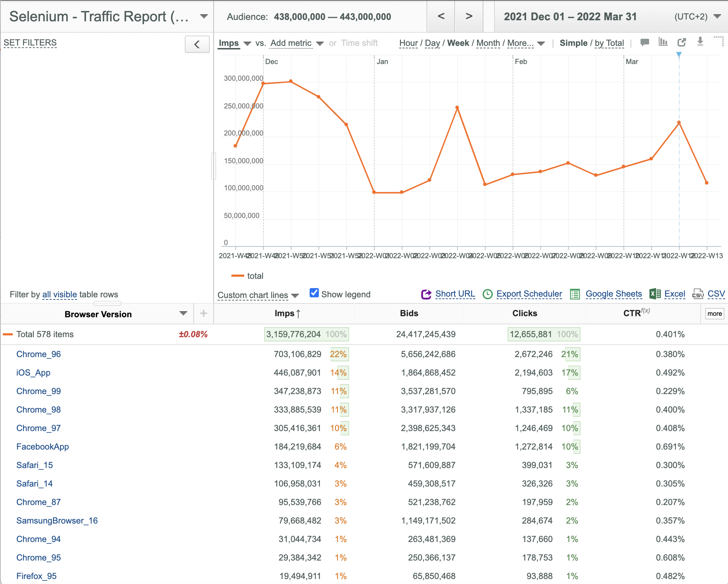Open the Chrome_96 row link
The image size is (728, 584).
(38, 354)
